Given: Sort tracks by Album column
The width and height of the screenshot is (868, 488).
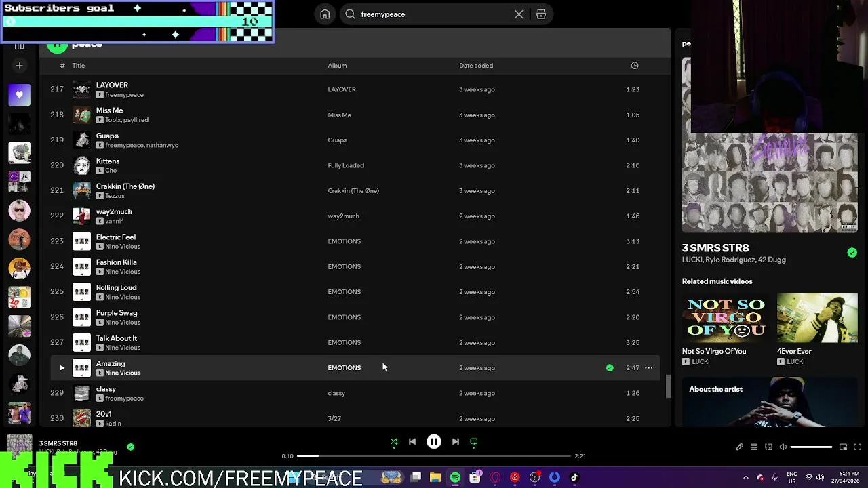Looking at the screenshot, I should (x=337, y=66).
